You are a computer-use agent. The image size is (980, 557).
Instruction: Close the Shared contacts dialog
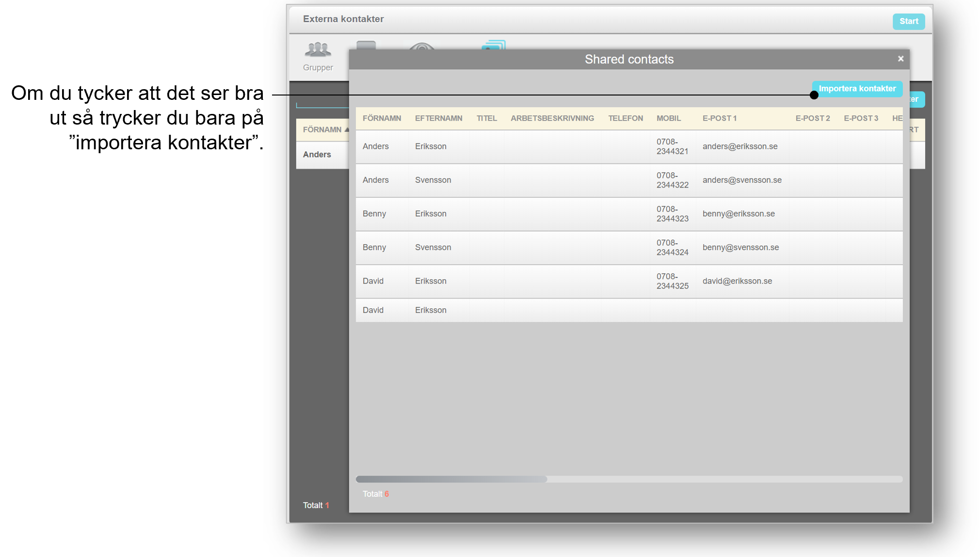click(x=900, y=59)
